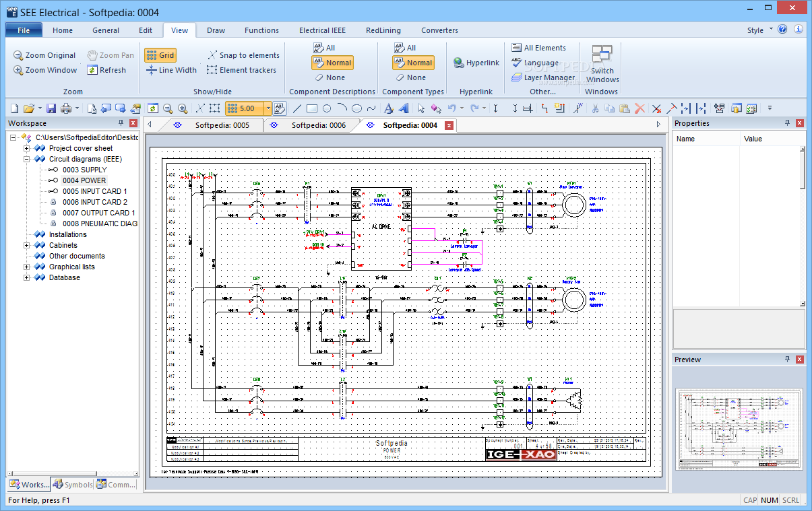Viewport: 812px width, 511px height.
Task: Click the Refresh button in Zoom group
Action: pyautogui.click(x=107, y=70)
